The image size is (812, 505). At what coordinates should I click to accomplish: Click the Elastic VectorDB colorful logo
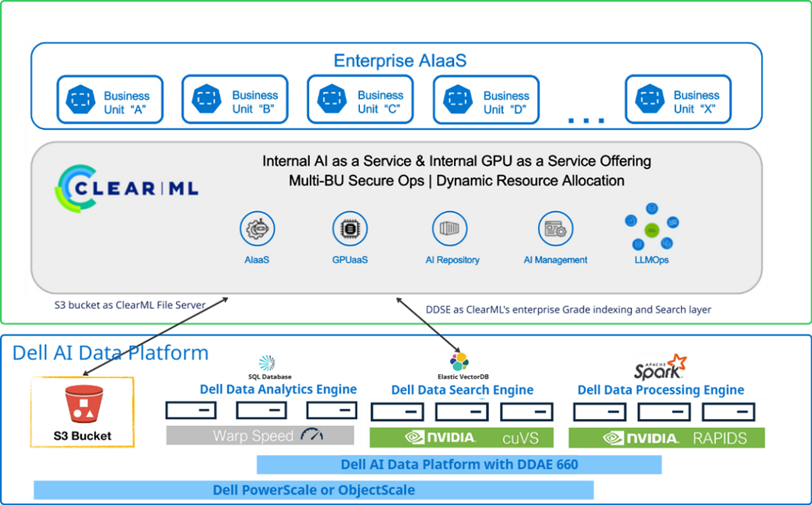459,361
